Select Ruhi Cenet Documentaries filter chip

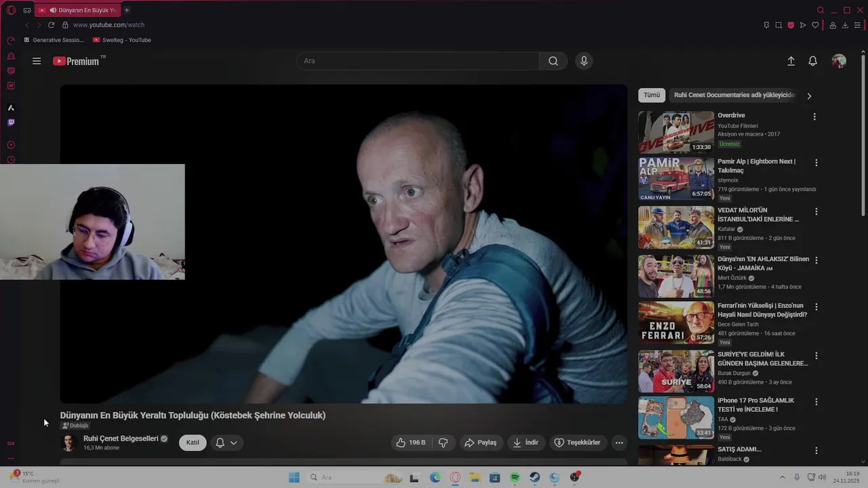[734, 96]
